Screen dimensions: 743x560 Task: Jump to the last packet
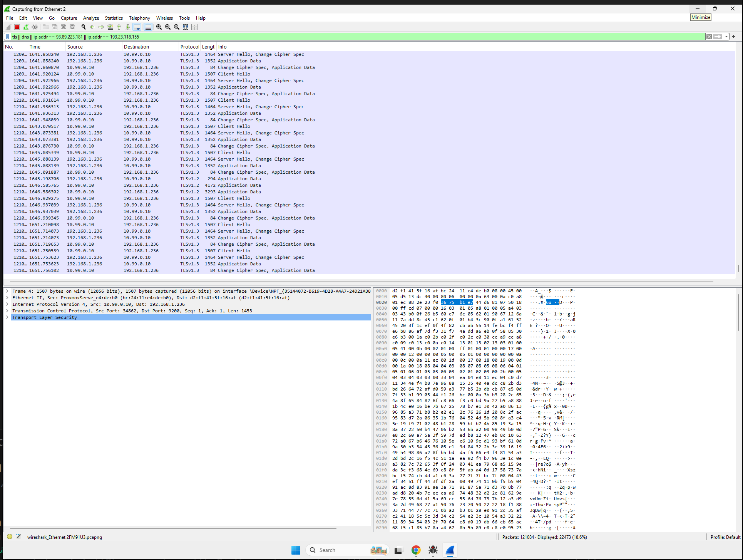click(x=128, y=27)
